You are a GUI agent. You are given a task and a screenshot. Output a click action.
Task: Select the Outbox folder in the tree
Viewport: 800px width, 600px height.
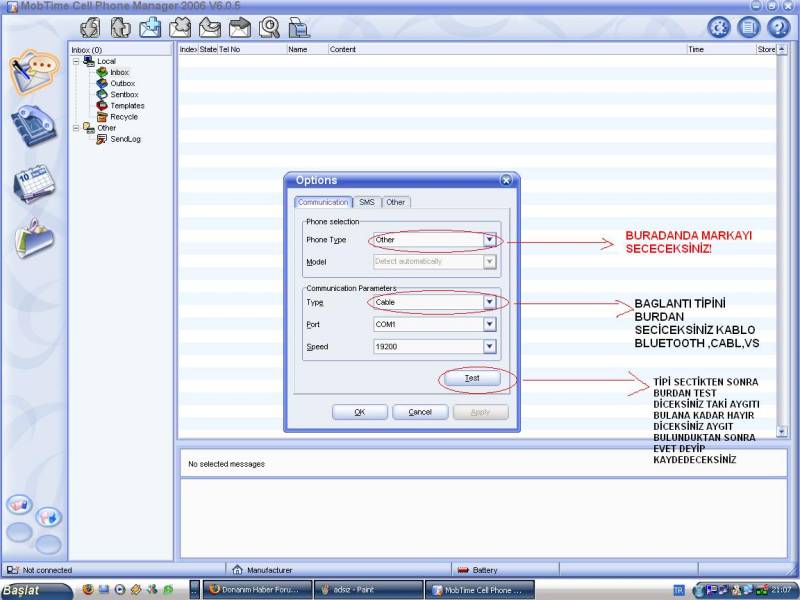(122, 84)
